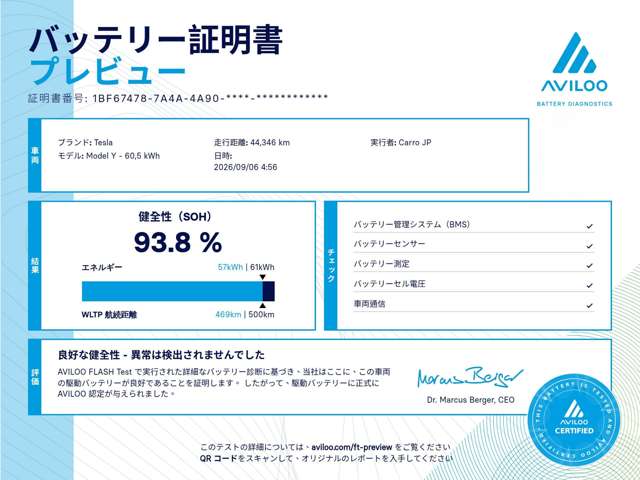
Task: Click the WLTP 航続距離 label
Action: pyautogui.click(x=109, y=315)
